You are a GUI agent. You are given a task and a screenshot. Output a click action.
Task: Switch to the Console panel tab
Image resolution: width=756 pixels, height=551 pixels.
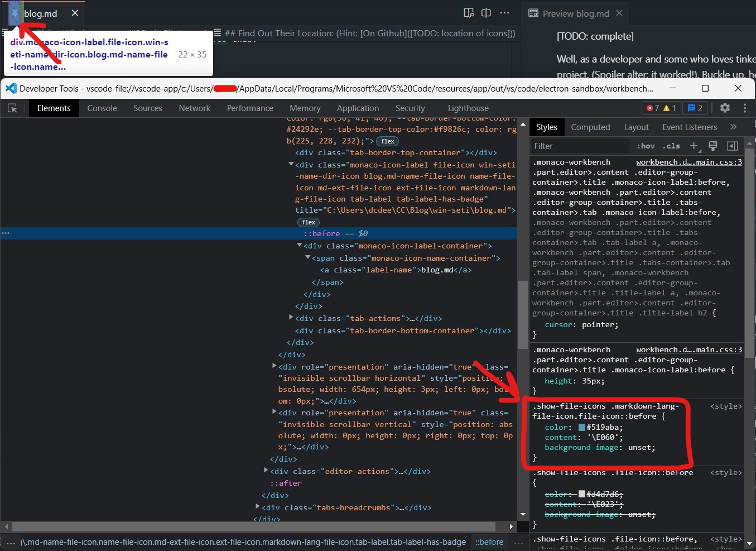102,108
